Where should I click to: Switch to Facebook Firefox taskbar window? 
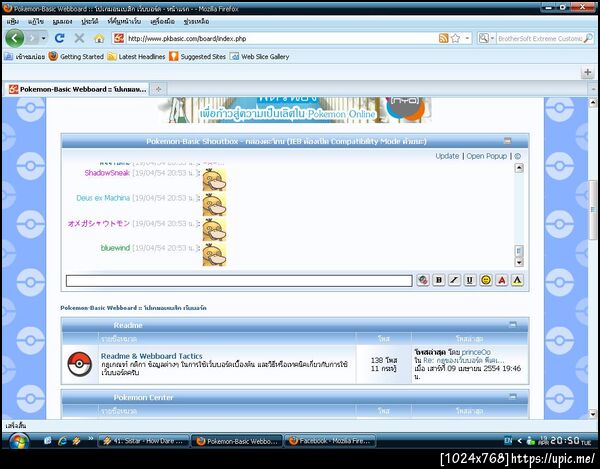[330, 441]
